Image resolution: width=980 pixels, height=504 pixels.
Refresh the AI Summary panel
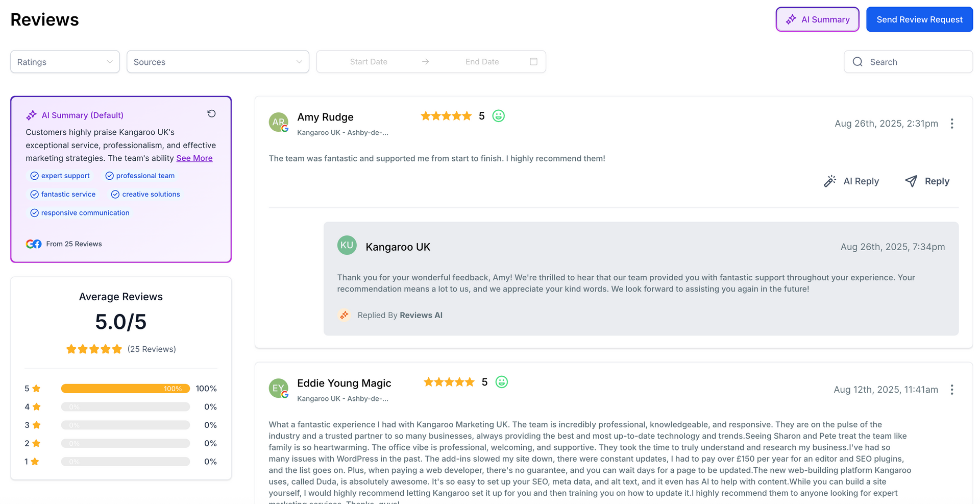(211, 113)
